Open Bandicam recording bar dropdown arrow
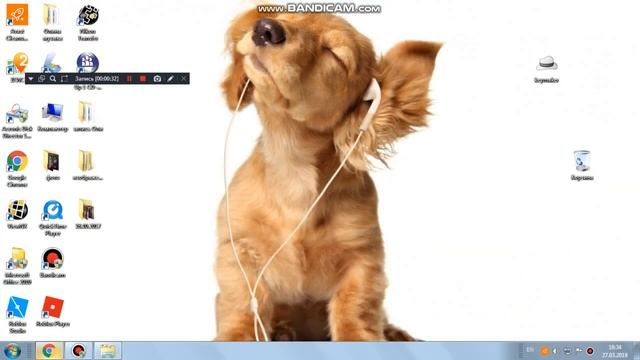Viewport: 640px width, 360px height. pyautogui.click(x=31, y=79)
